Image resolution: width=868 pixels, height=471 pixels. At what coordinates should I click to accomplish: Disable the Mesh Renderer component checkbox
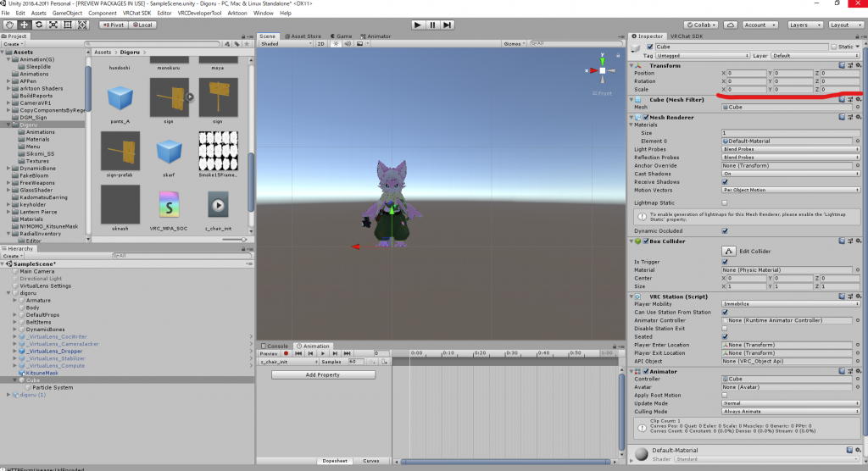coord(645,118)
